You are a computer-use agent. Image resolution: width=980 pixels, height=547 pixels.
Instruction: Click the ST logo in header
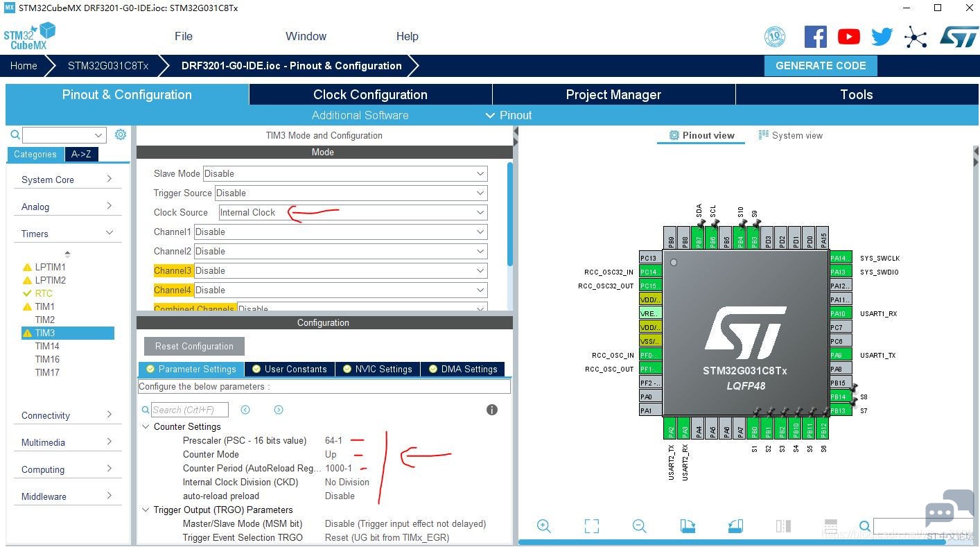coord(959,37)
